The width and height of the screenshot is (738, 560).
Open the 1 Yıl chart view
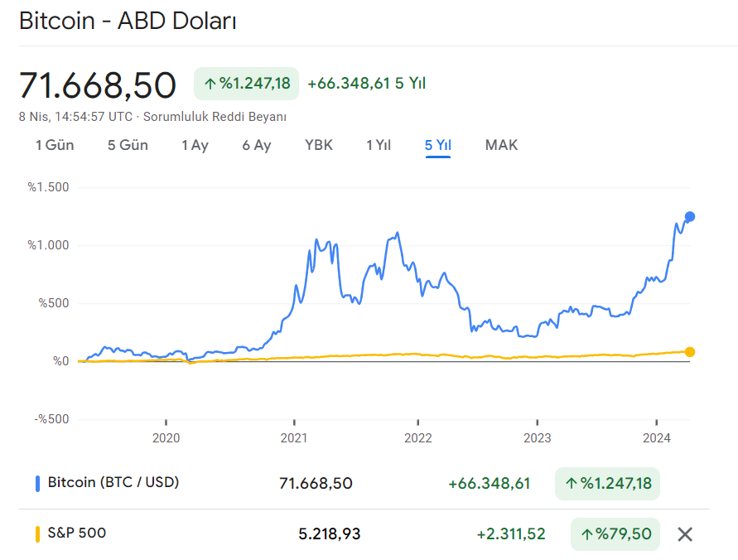pos(379,145)
